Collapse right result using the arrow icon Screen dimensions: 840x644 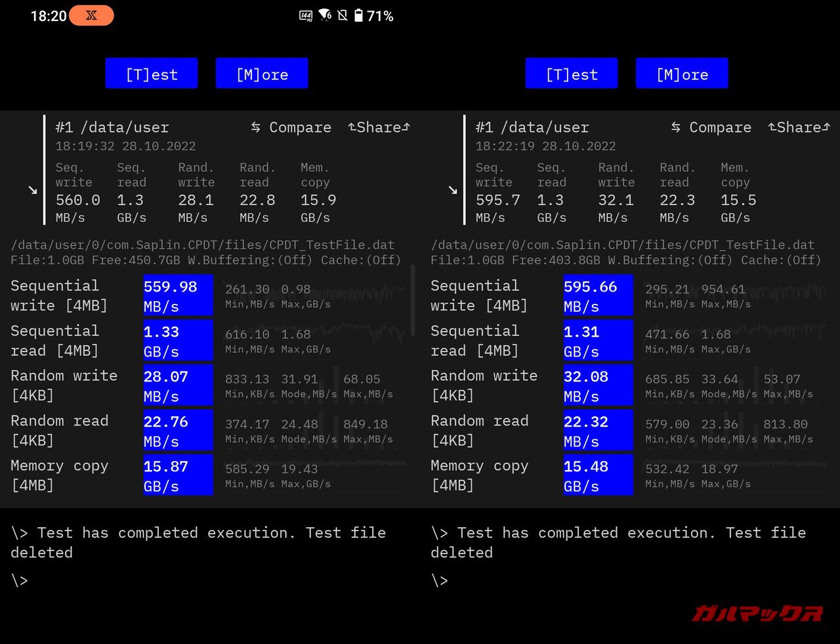pos(453,190)
